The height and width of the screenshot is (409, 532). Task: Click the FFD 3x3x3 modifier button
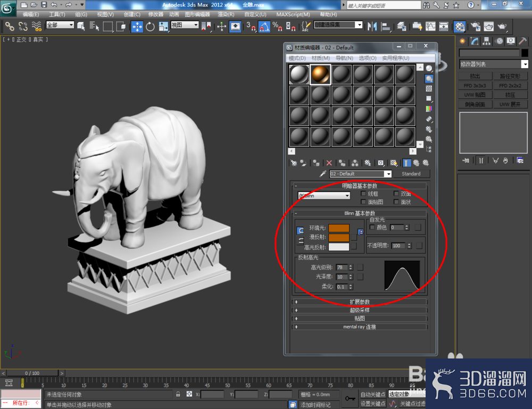475,86
